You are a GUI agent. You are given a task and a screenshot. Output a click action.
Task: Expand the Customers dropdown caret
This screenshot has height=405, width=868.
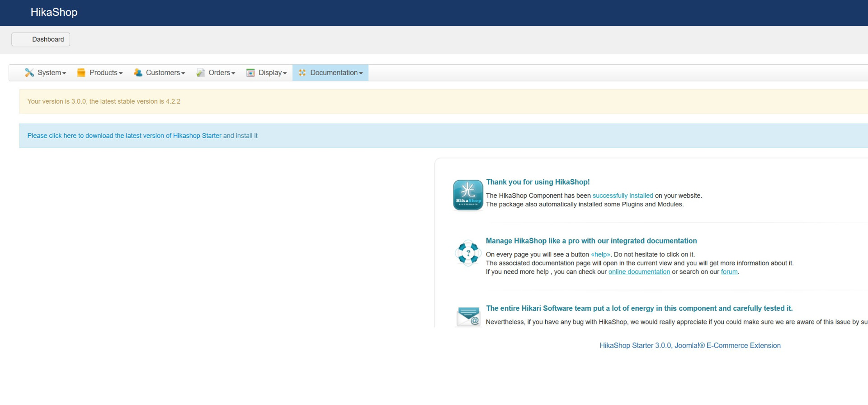point(183,73)
